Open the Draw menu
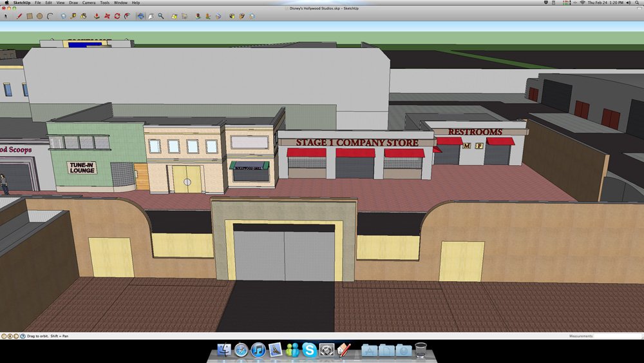 (x=73, y=3)
